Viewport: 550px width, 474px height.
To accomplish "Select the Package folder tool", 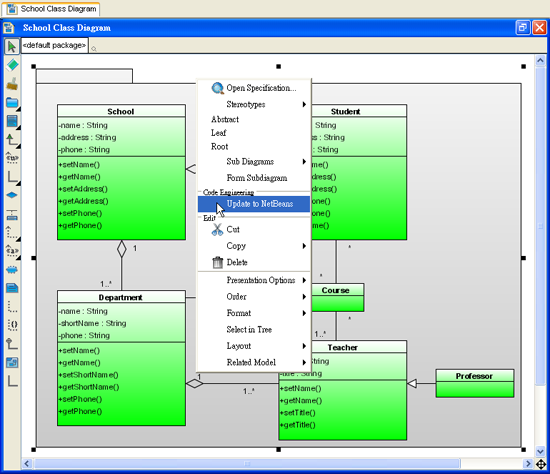I will [12, 102].
